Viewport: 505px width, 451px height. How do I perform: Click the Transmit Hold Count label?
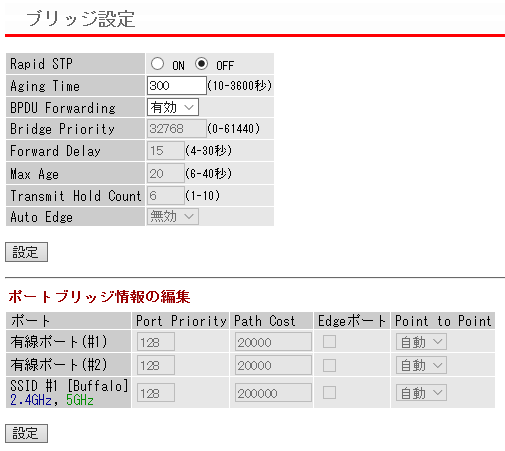(x=76, y=196)
